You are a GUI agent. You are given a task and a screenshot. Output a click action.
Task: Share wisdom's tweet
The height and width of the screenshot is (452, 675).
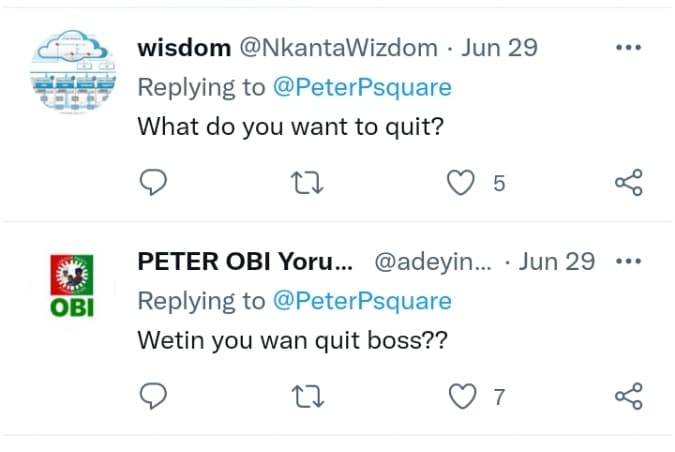628,183
